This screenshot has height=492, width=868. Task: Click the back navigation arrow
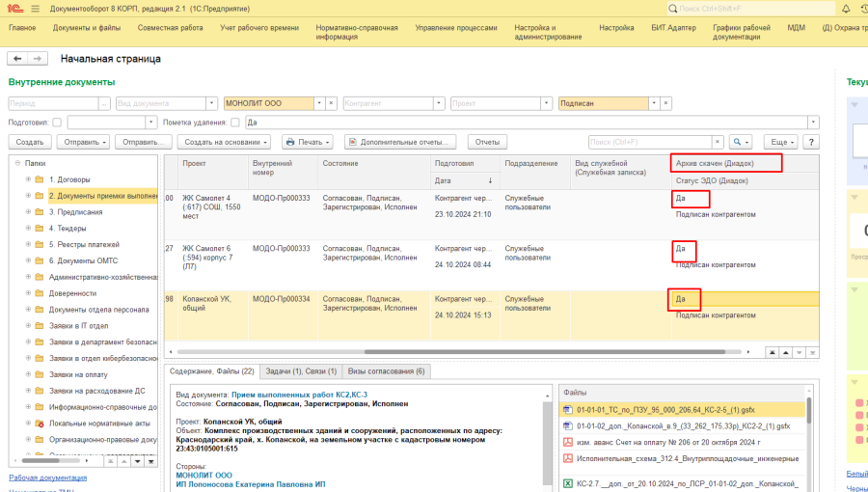pos(17,59)
